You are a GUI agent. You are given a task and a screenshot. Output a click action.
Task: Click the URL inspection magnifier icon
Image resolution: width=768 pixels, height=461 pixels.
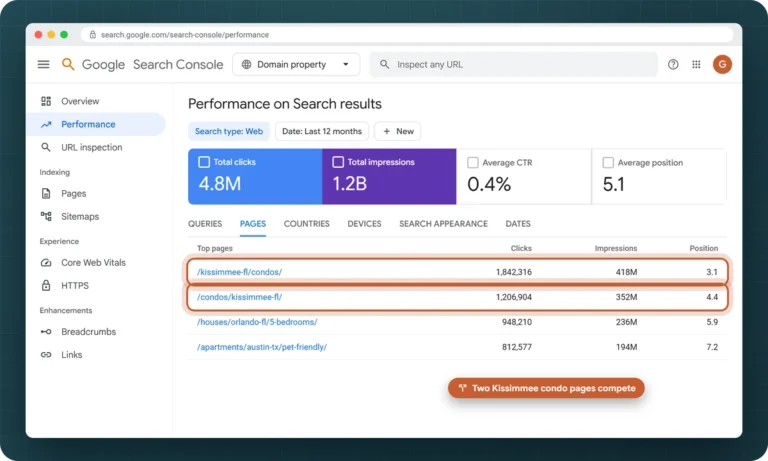coord(46,147)
